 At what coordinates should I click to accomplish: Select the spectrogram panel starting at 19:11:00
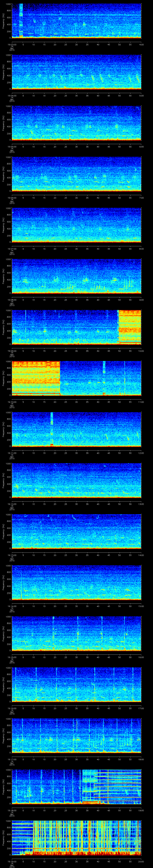77,429
